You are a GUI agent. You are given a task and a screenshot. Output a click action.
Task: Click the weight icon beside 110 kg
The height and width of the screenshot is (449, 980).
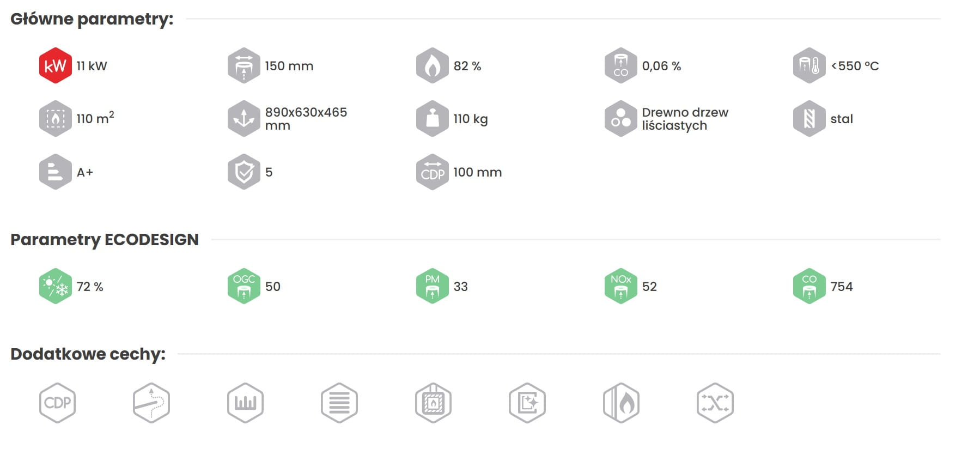pos(432,119)
